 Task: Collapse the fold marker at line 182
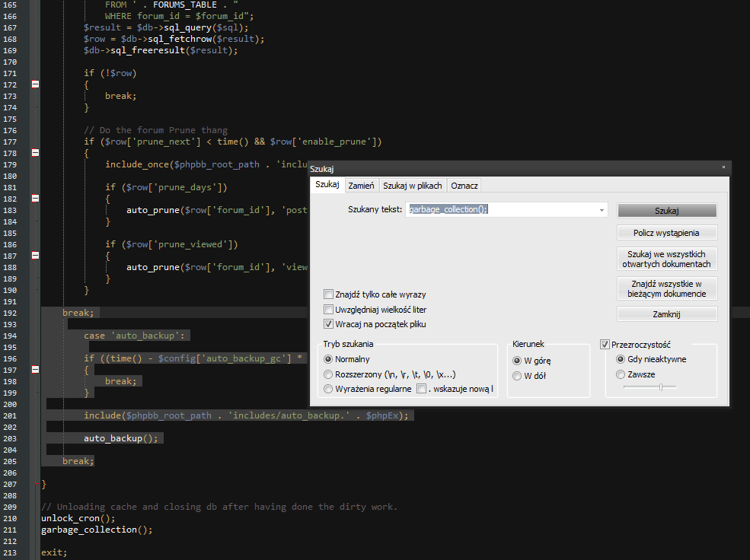coord(35,199)
